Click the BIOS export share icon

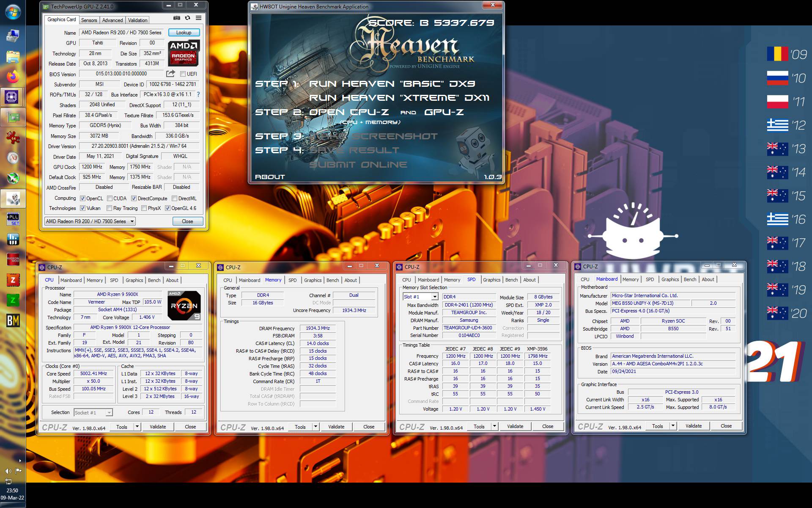(x=170, y=74)
